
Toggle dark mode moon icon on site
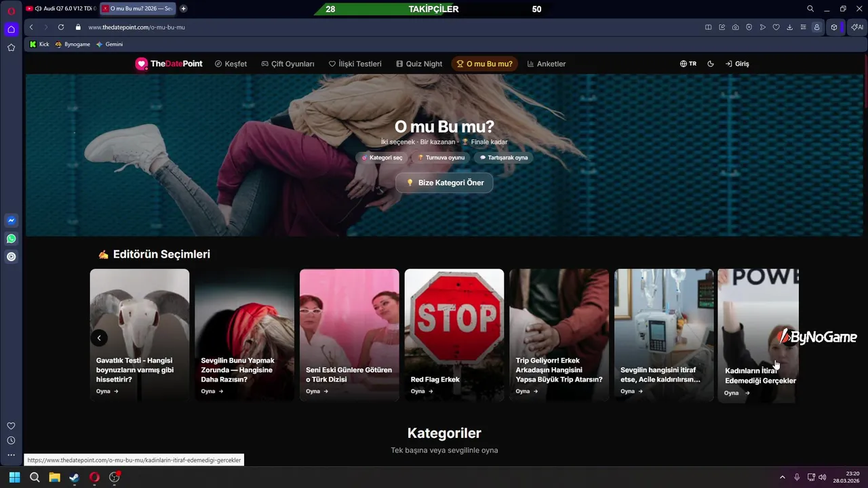711,64
